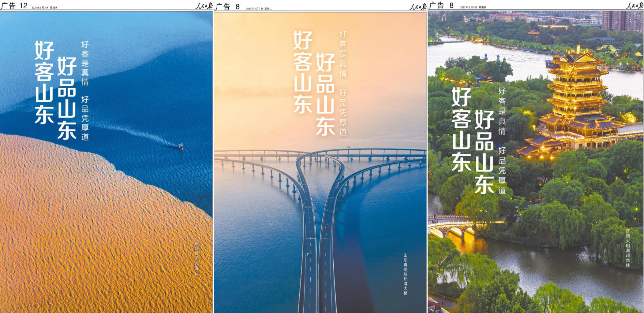Click the 好品山东 headline on the middle page
This screenshot has height=313, width=644.
[x=325, y=94]
